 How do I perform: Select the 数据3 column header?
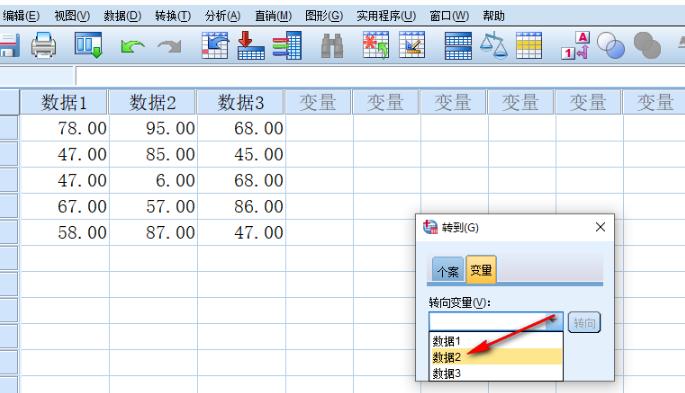pos(241,103)
